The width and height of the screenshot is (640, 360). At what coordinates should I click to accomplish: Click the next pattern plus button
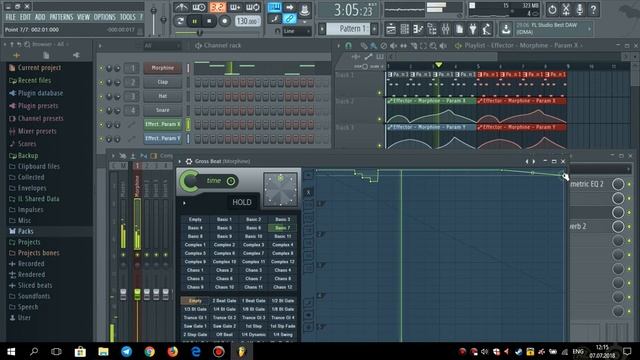click(374, 29)
